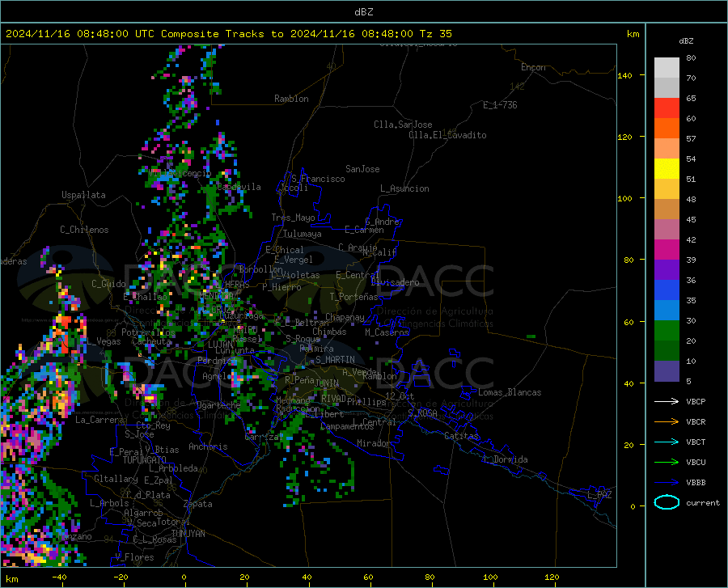Click the 'Lomas_Blancas' label
Image resolution: width=728 pixels, height=588 pixels.
(510, 392)
